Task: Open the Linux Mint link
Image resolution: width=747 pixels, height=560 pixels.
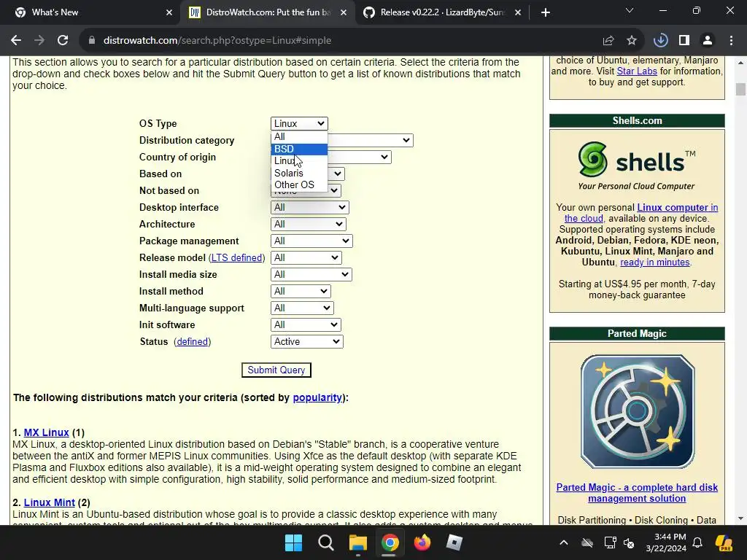Action: tap(50, 502)
